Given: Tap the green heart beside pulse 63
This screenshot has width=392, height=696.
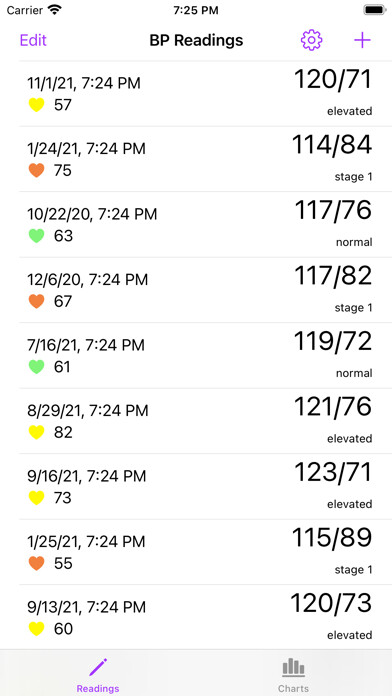Looking at the screenshot, I should [x=36, y=236].
